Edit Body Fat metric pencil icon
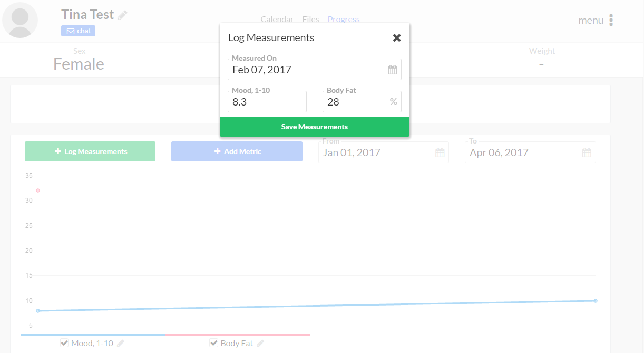The height and width of the screenshot is (353, 644). click(x=260, y=343)
